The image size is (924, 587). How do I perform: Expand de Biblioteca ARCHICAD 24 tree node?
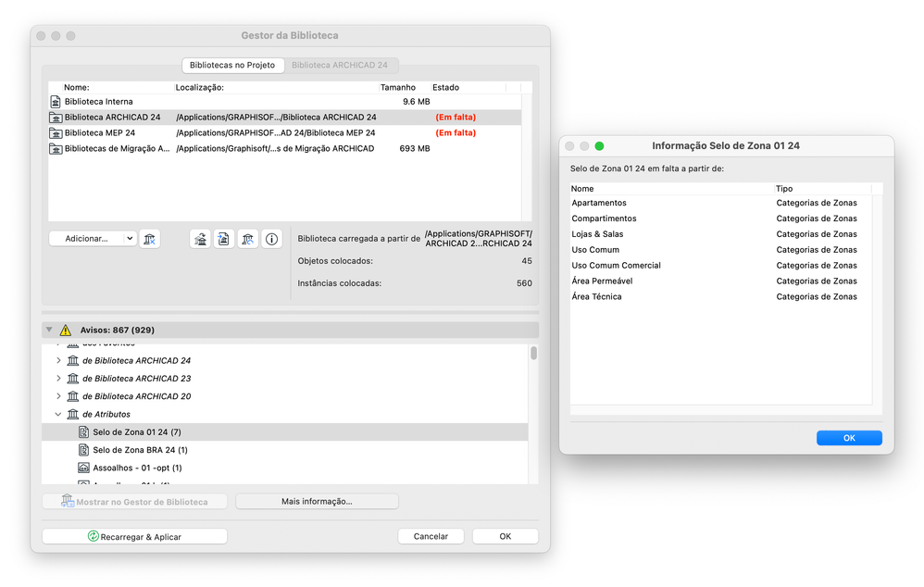(x=58, y=360)
